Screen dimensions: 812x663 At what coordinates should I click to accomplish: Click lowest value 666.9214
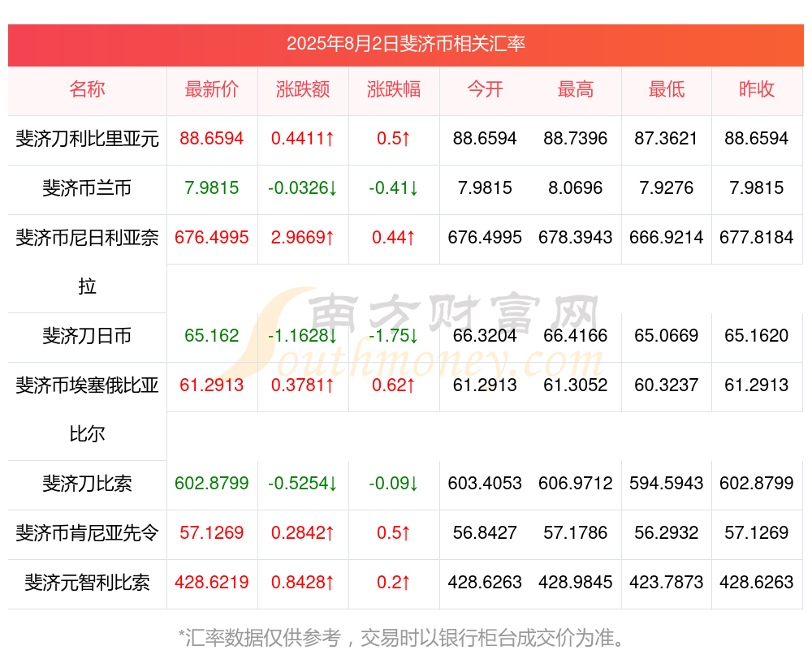(667, 237)
